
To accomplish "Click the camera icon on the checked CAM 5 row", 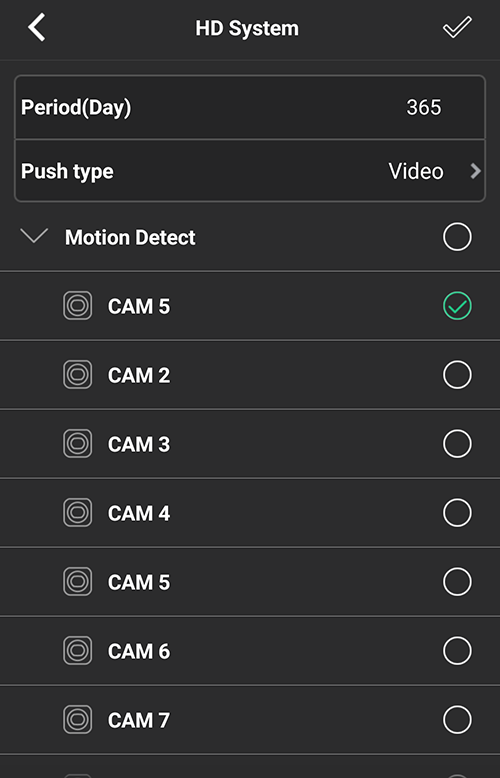I will click(77, 306).
